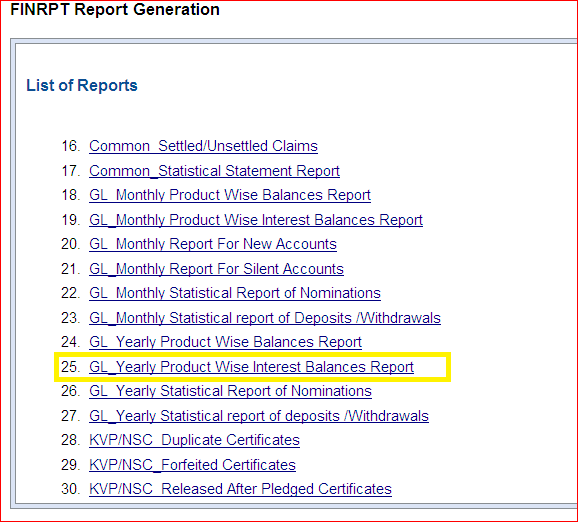Select GL_Monthly Product Wise Balances Report
The height and width of the screenshot is (522, 578).
[x=230, y=195]
